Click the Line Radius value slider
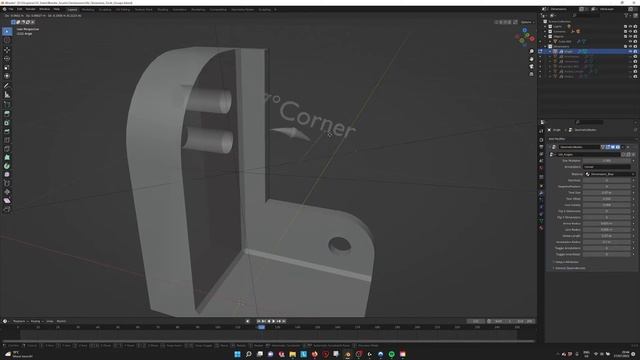The height and width of the screenshot is (360, 640). pyautogui.click(x=607, y=229)
